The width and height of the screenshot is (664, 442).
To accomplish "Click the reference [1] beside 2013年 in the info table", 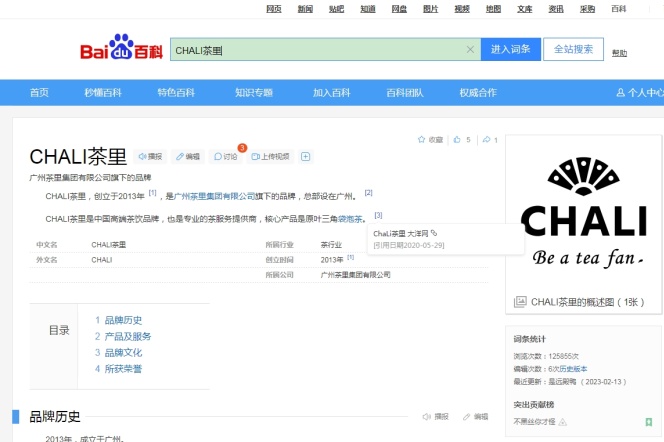I will 351,257.
